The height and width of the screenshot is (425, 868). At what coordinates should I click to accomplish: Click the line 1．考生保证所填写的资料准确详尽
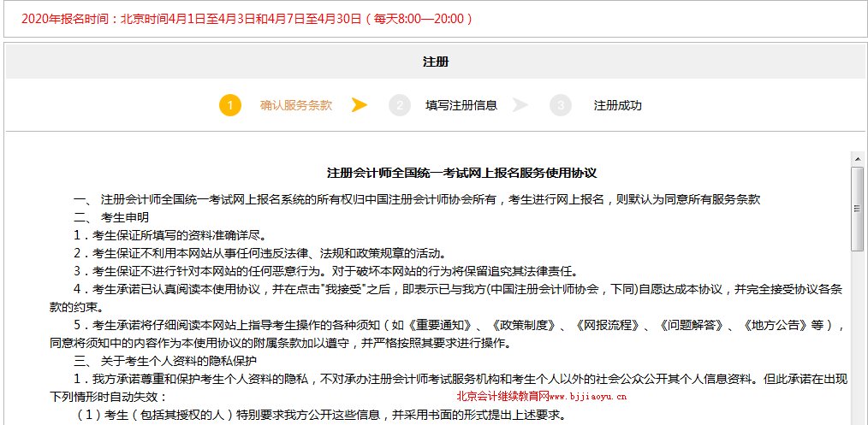[x=170, y=235]
